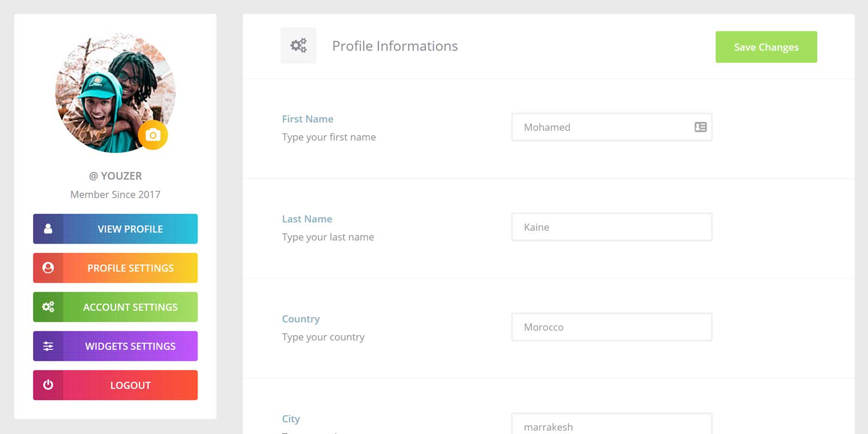This screenshot has width=868, height=434.
Task: Go to Profile Settings
Action: click(130, 268)
